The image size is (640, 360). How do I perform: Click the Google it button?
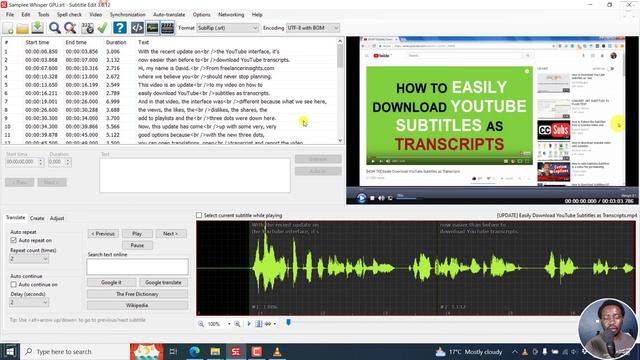click(x=111, y=282)
